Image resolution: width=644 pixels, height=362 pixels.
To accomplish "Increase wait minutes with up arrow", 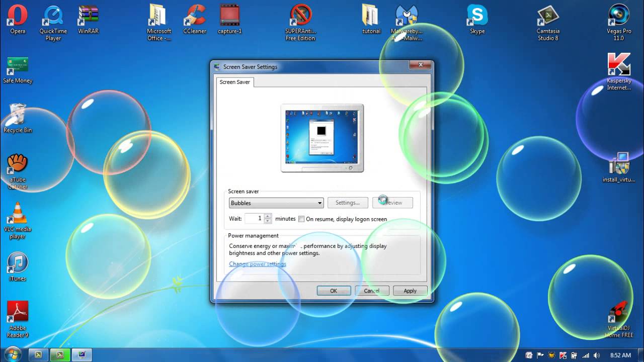I will click(x=268, y=216).
